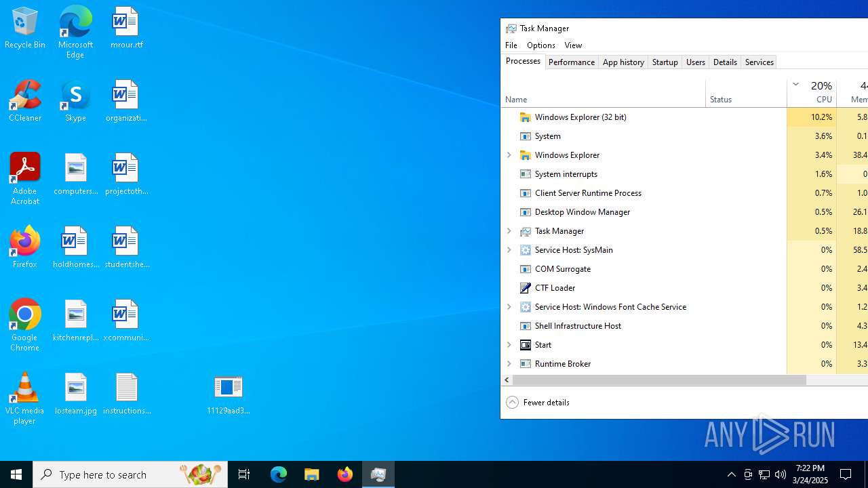Viewport: 868px width, 488px height.
Task: Select the kitchenrepl... image file icon
Action: pyautogui.click(x=75, y=321)
